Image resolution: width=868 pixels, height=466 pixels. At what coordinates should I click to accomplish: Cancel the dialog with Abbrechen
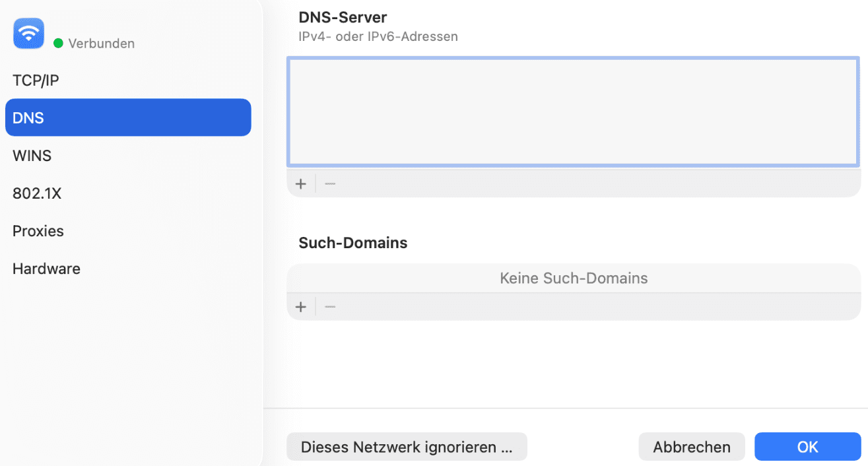pyautogui.click(x=691, y=447)
